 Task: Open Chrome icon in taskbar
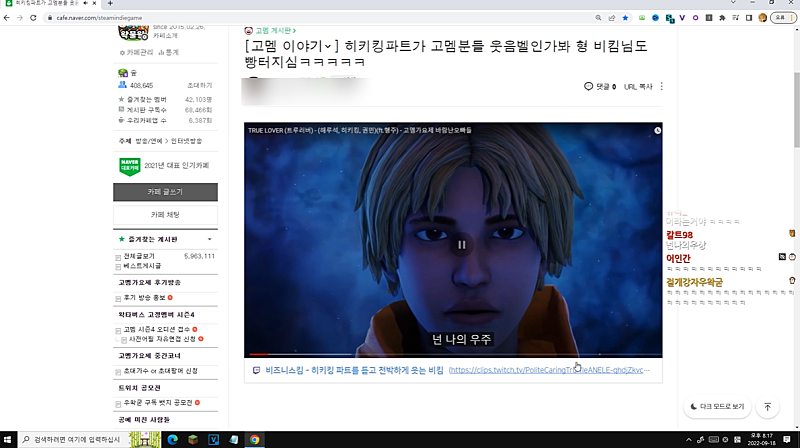pos(254,439)
